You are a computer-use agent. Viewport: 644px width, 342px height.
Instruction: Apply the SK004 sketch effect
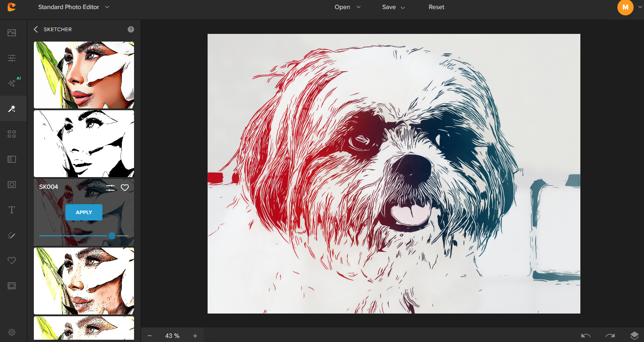[x=83, y=212]
